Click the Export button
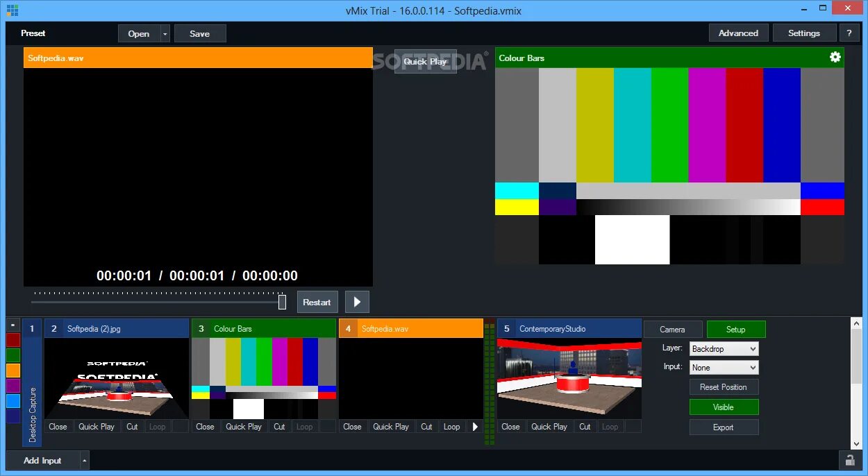This screenshot has height=476, width=868. [x=724, y=427]
